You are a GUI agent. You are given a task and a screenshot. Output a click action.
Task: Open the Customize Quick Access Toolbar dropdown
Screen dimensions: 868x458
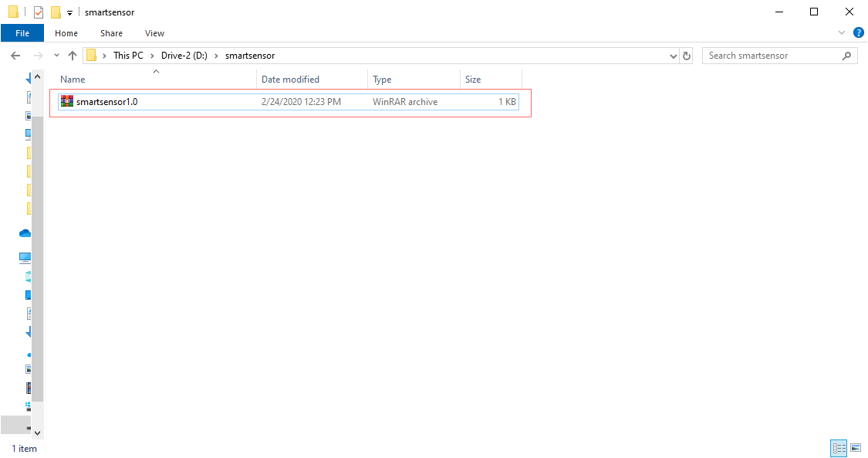tap(69, 12)
